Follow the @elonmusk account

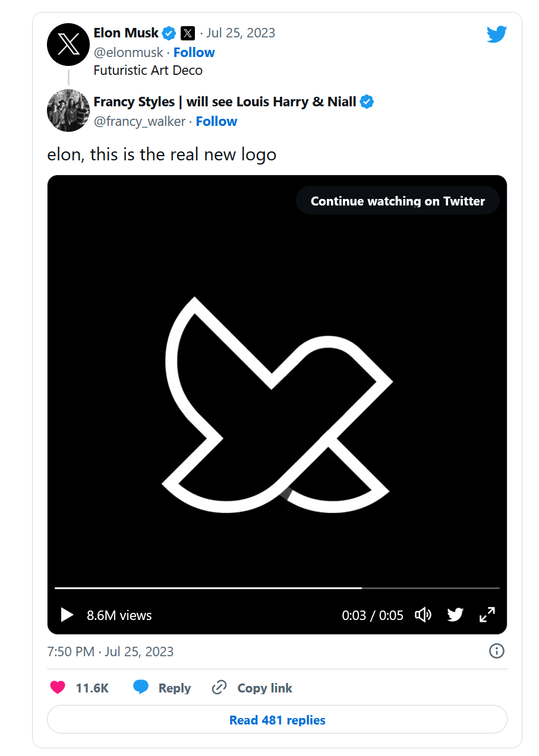194,52
